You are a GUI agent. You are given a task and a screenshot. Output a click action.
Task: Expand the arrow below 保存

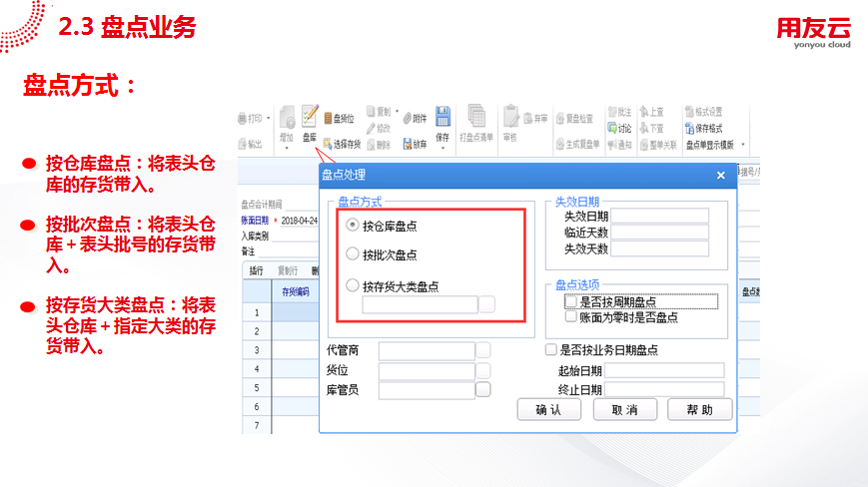click(442, 148)
